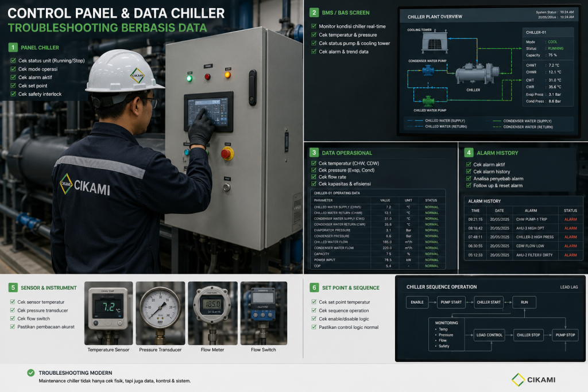
Task: Toggle Monitor kondisi chiller real-time checkbox
Action: tap(314, 26)
